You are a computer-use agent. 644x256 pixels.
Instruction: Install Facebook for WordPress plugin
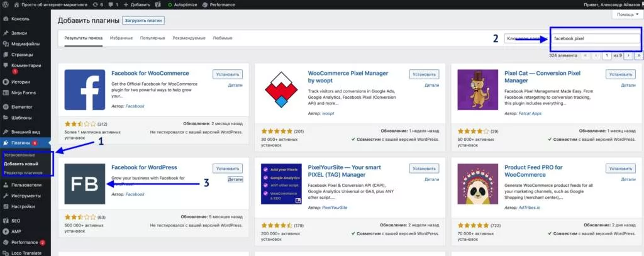coord(228,169)
